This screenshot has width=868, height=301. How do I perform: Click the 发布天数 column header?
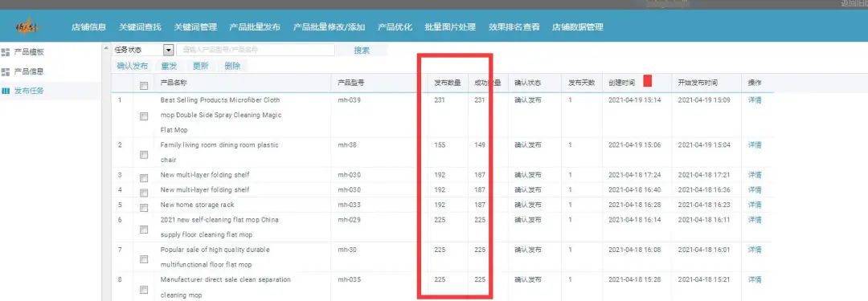tap(581, 83)
